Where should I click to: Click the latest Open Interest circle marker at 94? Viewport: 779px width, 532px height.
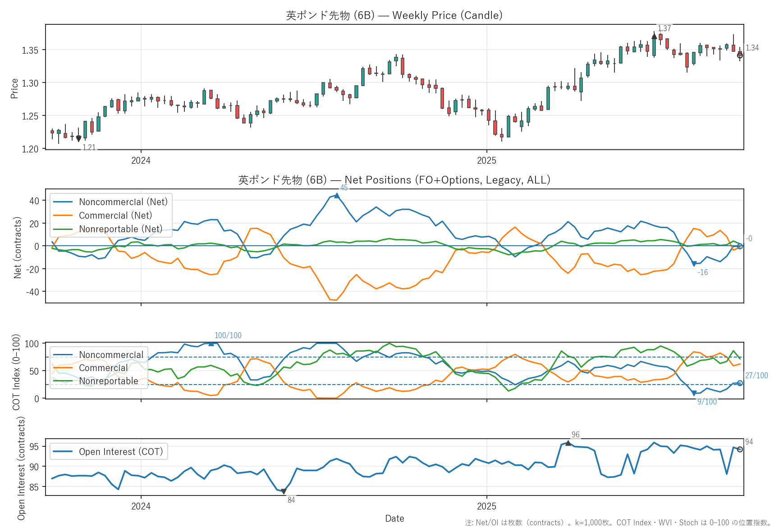click(740, 449)
